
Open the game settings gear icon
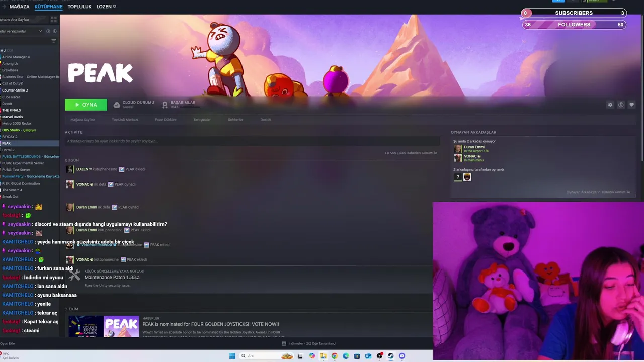point(610,105)
